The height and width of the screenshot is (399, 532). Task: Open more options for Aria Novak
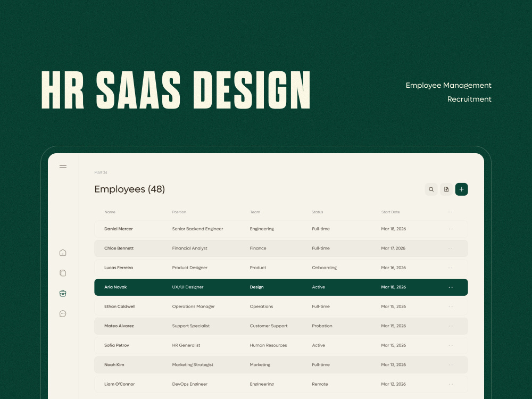[x=451, y=287]
